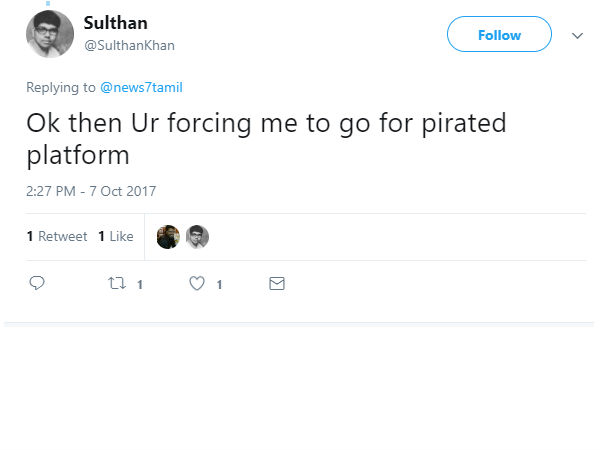Like the tweet with heart icon
Viewport: 600px width, 450px height.
pyautogui.click(x=197, y=284)
